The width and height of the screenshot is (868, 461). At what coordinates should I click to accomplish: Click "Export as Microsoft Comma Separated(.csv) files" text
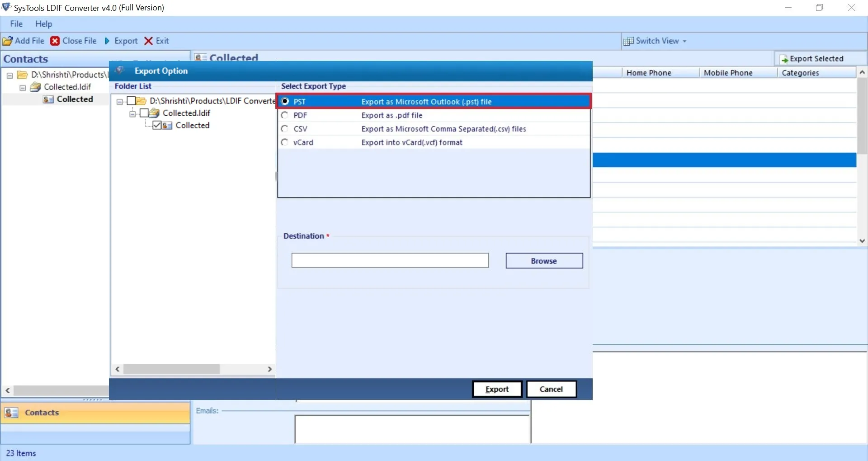point(444,129)
